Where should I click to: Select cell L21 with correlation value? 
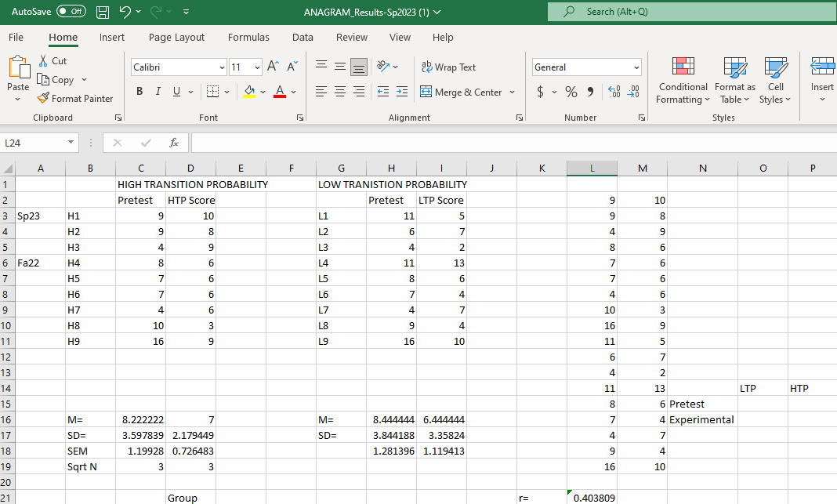click(592, 498)
